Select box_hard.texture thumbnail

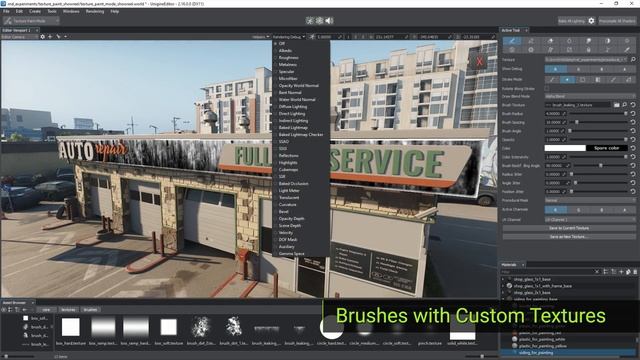tap(71, 327)
